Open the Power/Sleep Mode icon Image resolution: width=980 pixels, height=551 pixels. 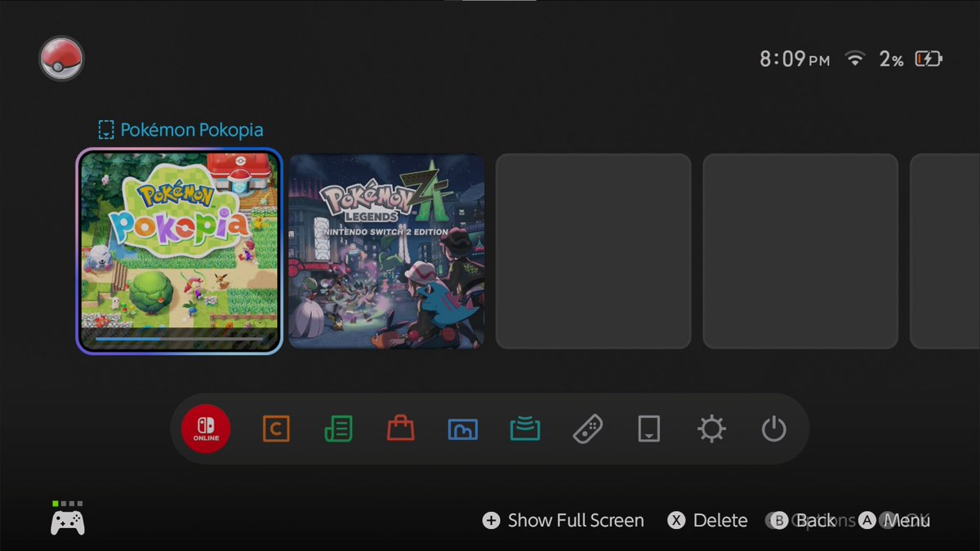[773, 429]
